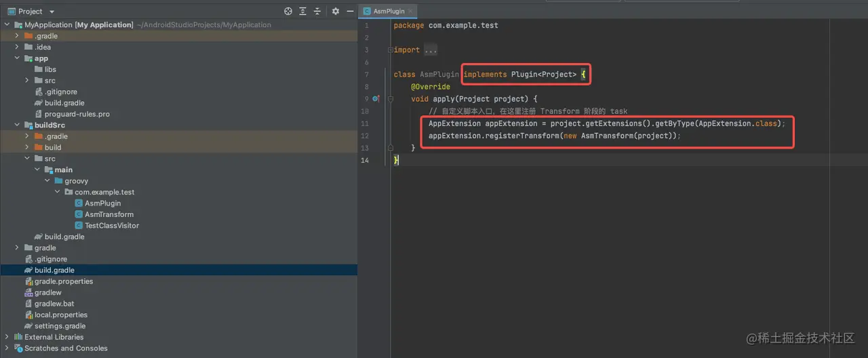
Task: Click the class icon beside AsmTransform in tree
Action: [79, 214]
